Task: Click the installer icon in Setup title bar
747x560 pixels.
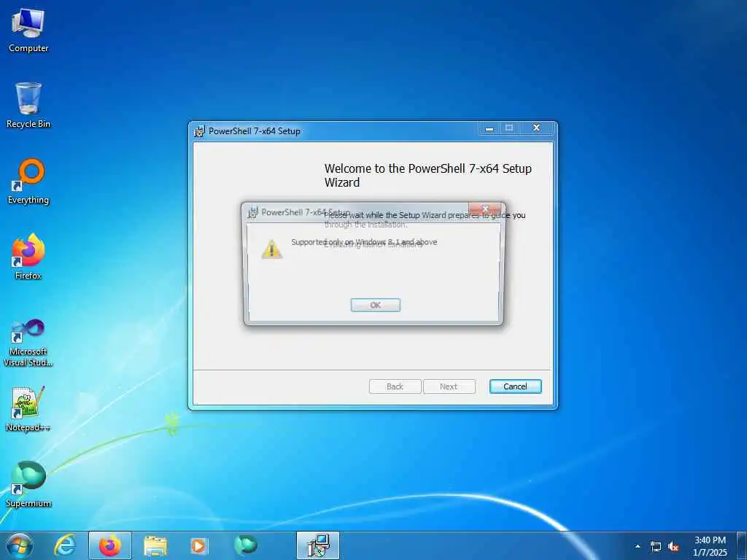Action: click(x=199, y=131)
